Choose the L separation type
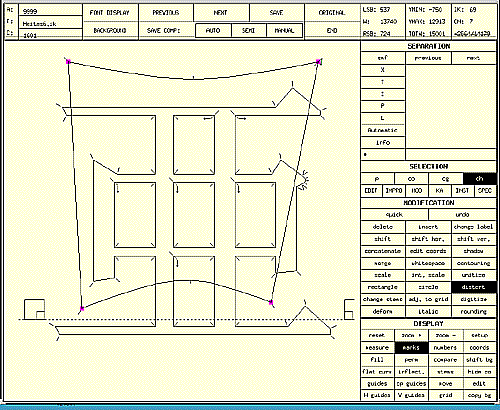 point(383,118)
